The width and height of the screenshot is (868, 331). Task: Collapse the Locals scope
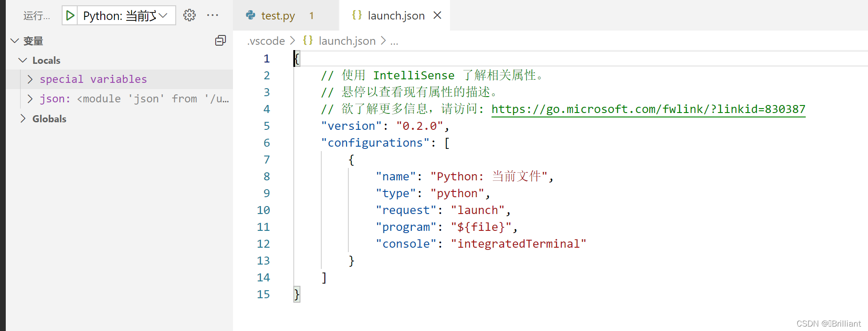23,60
